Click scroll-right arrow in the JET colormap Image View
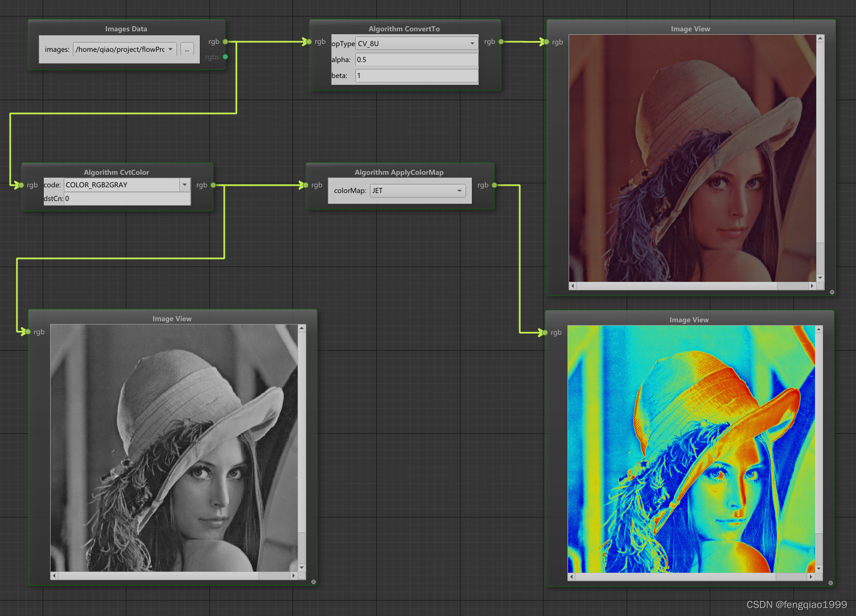 pos(811,577)
